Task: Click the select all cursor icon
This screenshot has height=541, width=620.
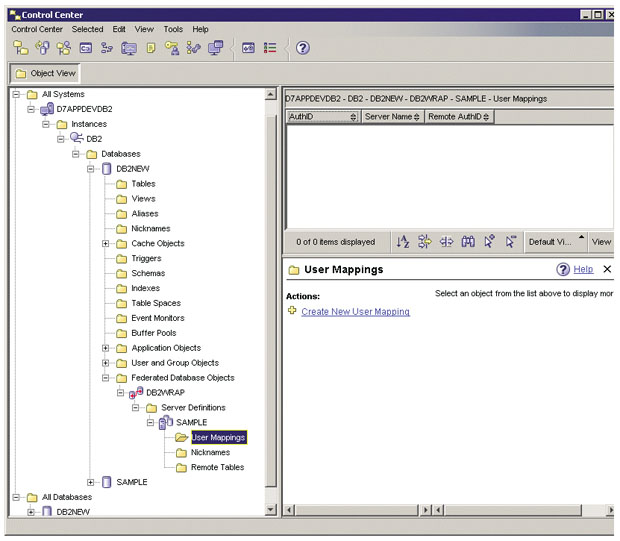Action: coord(490,242)
